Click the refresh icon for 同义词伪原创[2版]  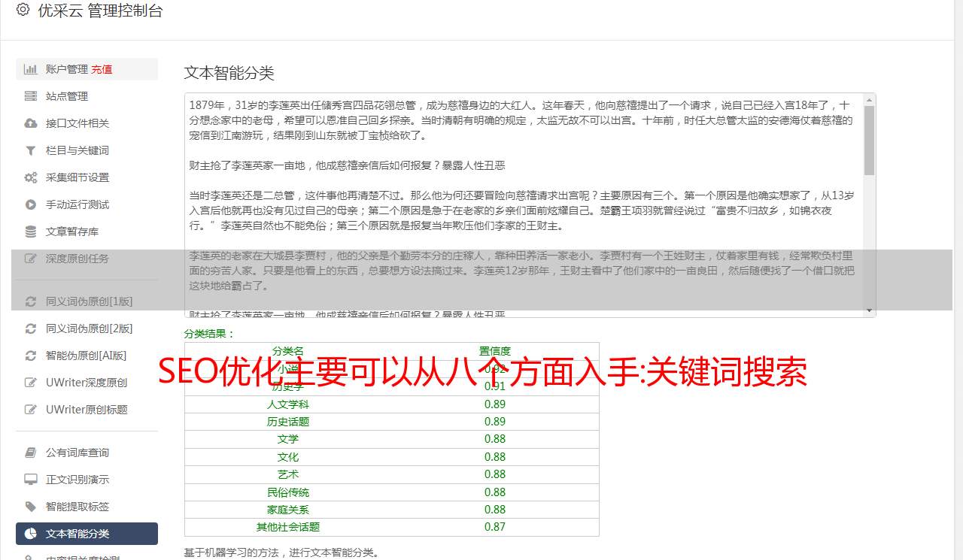[x=31, y=328]
